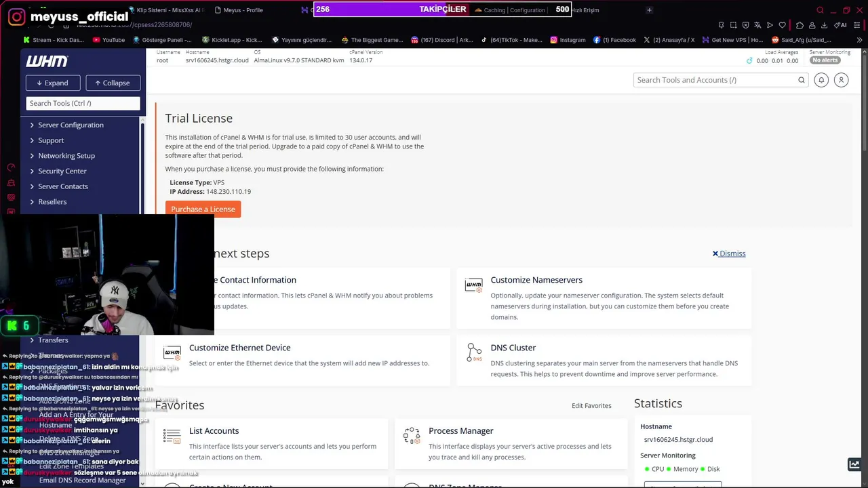The image size is (868, 488).
Task: Open a new browser tab
Action: coord(649,10)
